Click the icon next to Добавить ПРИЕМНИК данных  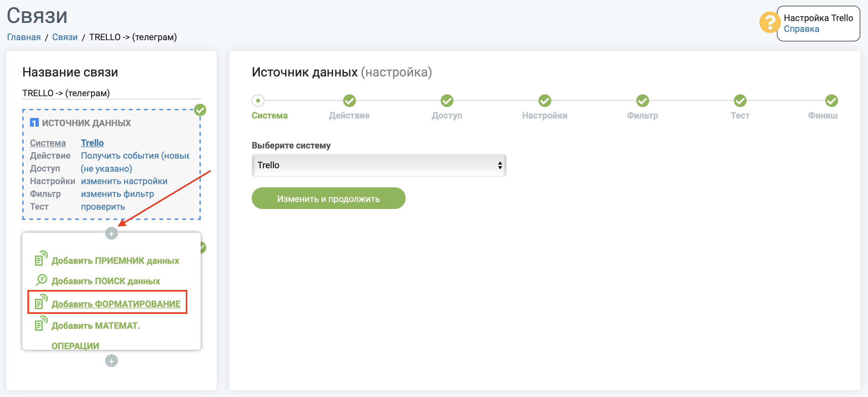click(x=41, y=258)
